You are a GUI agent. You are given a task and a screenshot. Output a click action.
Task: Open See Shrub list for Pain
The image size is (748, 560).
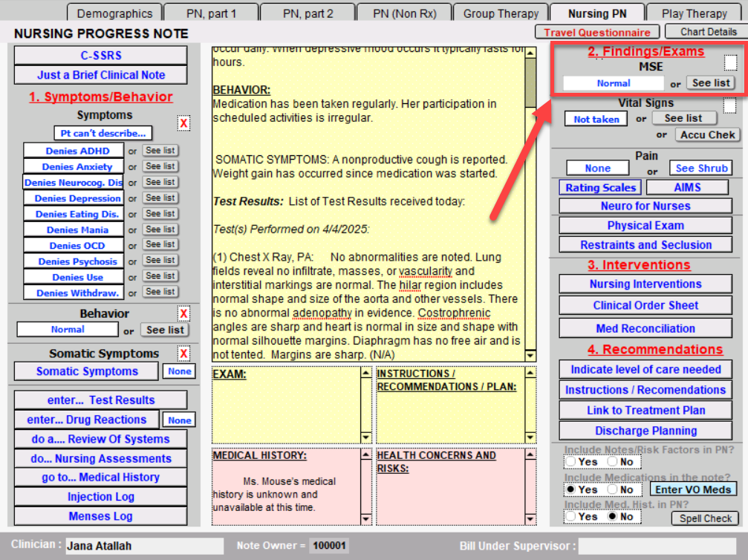point(701,168)
